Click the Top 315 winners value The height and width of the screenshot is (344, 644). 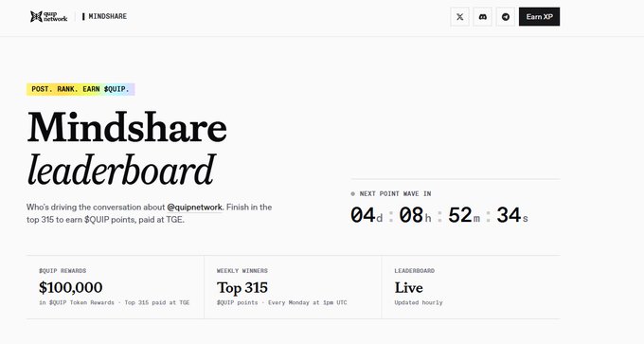click(x=242, y=287)
